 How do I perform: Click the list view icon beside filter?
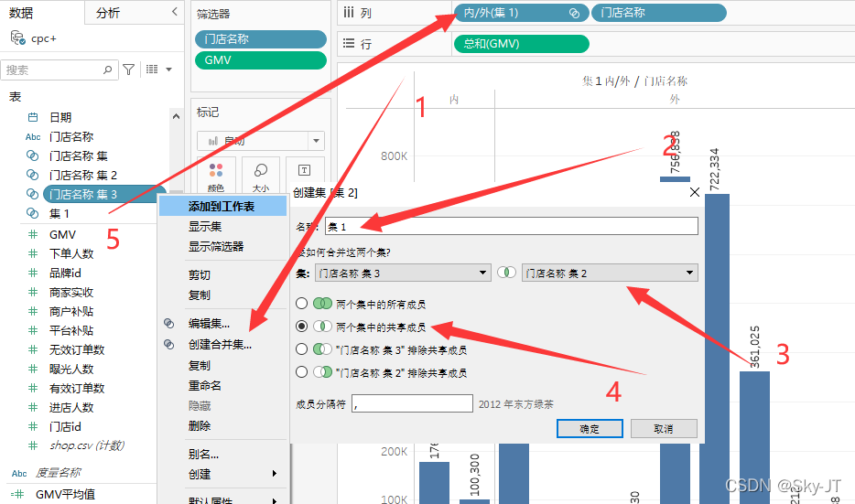point(152,70)
